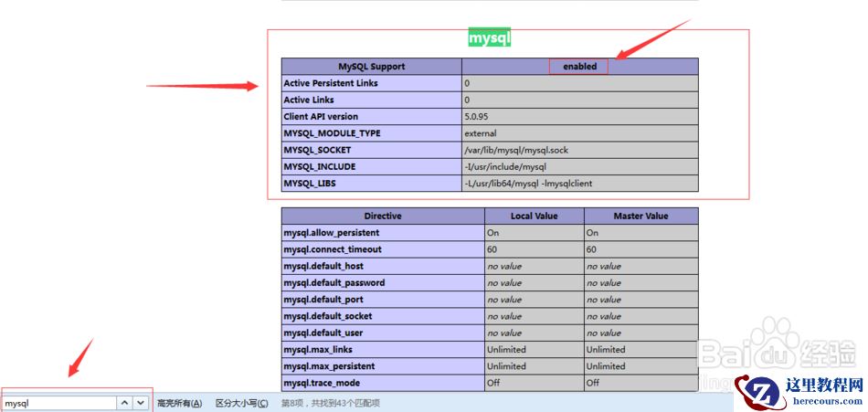Viewport: 868px width, 412px height.
Task: Select the MySQL Support header cell
Action: [x=372, y=67]
